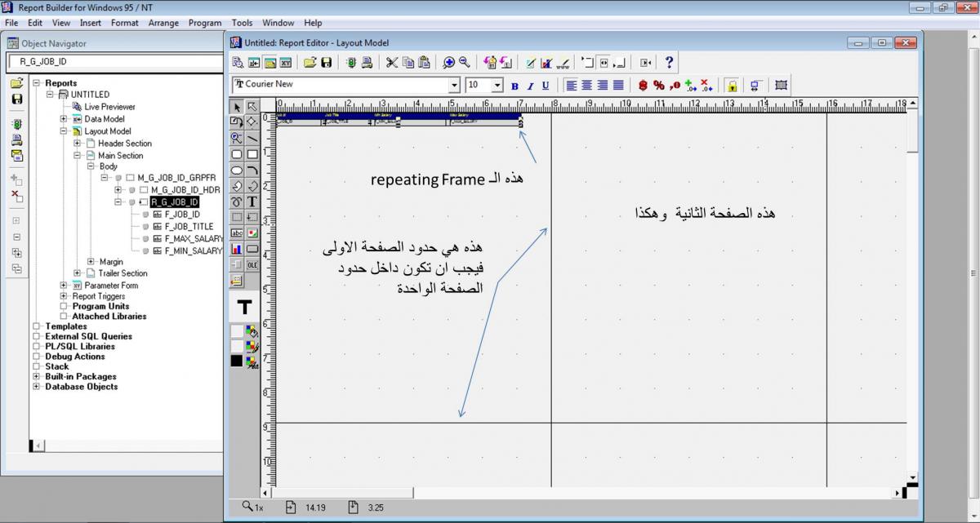Select F_JOB_TITLE in the Object Navigator
Viewport: 980px width, 523px height.
[x=189, y=227]
